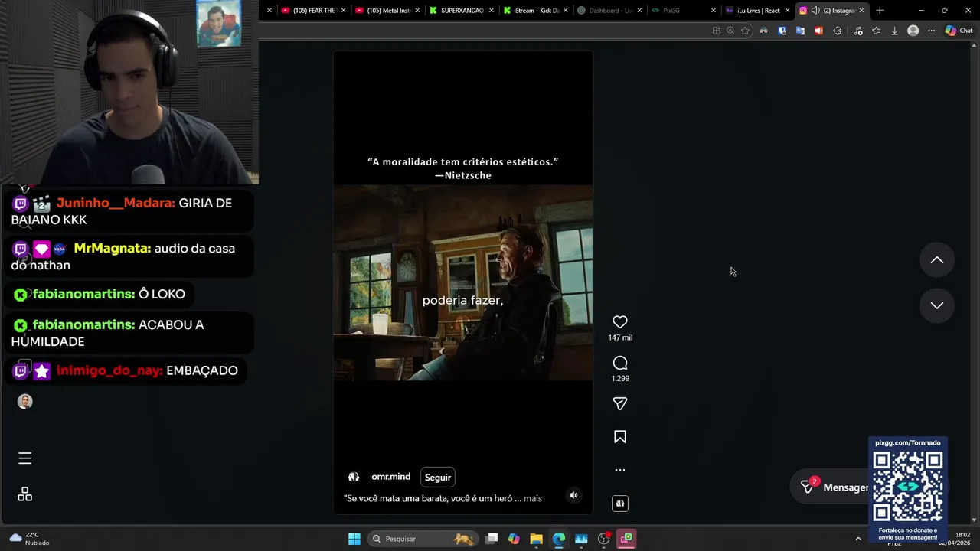Open the reel comments bubble icon

[620, 363]
